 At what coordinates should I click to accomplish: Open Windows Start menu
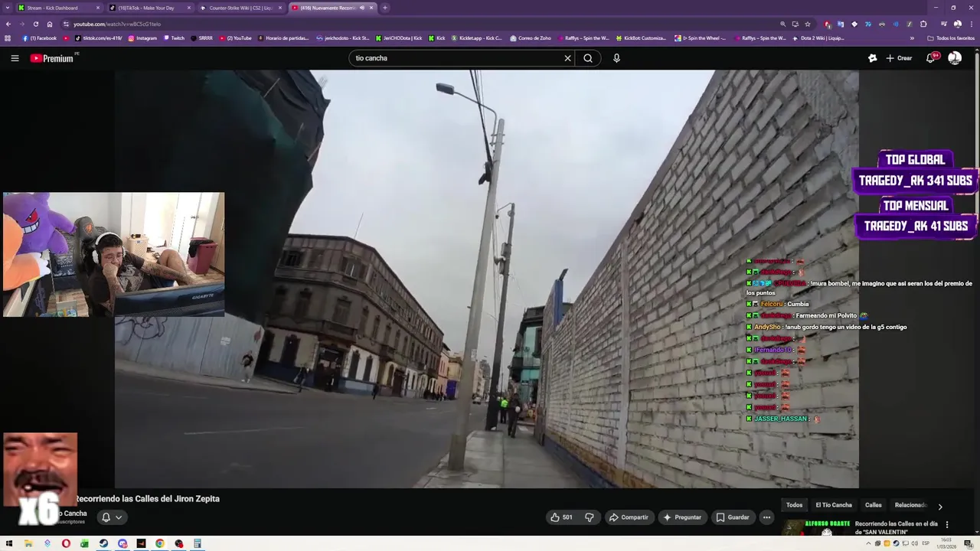point(9,544)
